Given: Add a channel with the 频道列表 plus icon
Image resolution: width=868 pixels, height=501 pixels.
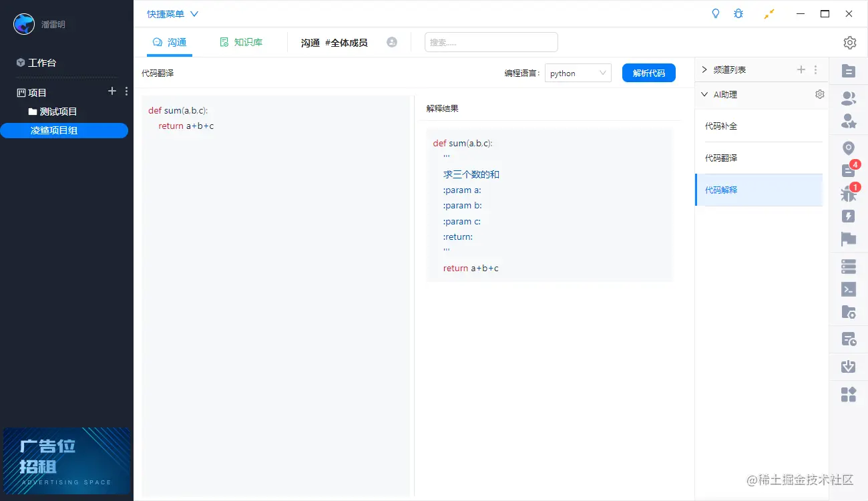Looking at the screenshot, I should [801, 69].
